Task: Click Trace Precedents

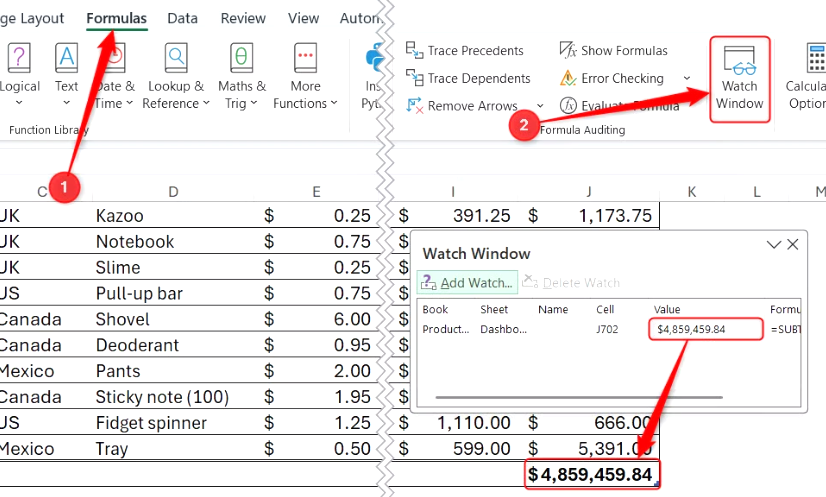Action: pos(465,51)
